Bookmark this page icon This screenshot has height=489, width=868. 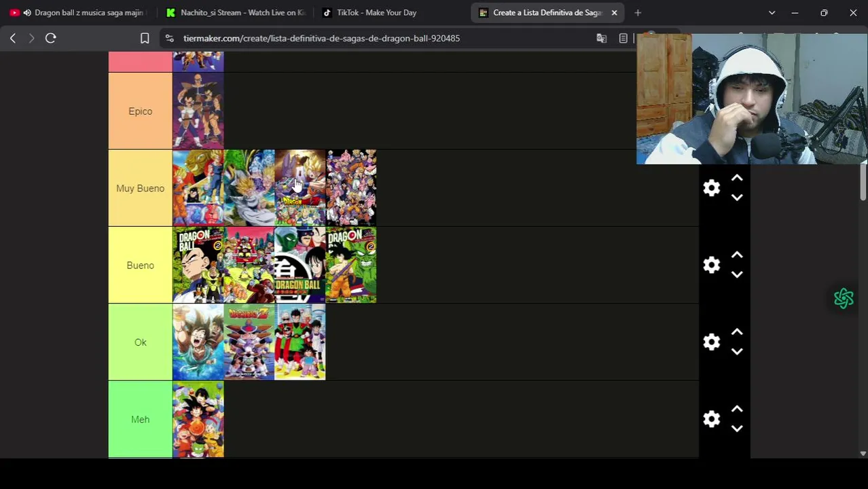(x=145, y=38)
